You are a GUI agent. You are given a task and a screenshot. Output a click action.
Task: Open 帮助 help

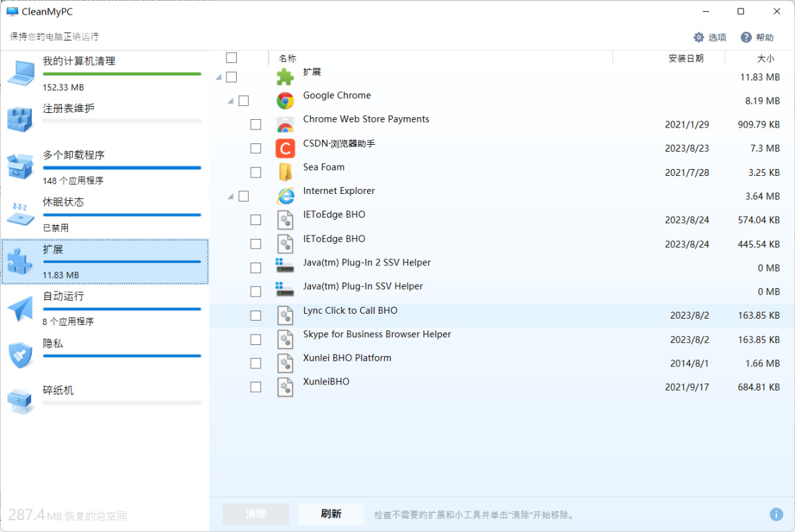click(x=758, y=37)
